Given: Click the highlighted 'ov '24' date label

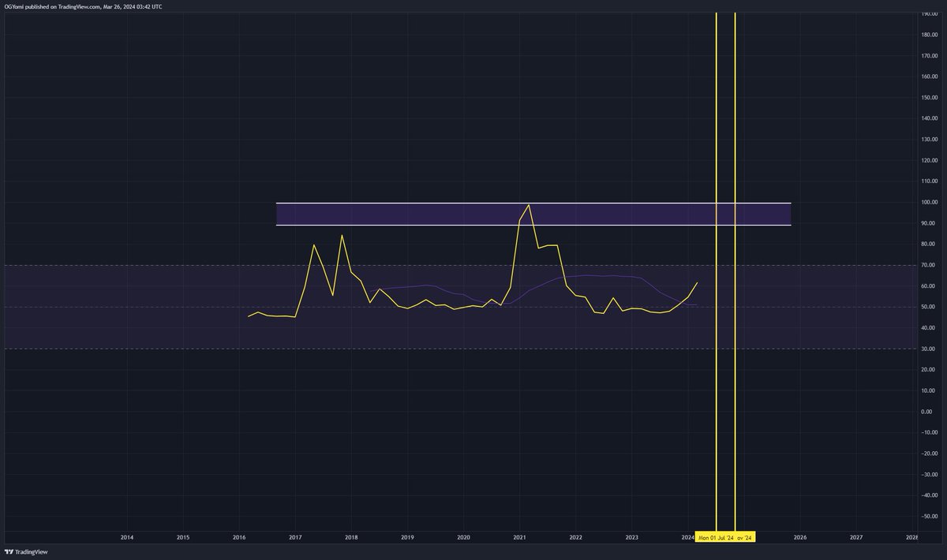Looking at the screenshot, I should pos(743,536).
